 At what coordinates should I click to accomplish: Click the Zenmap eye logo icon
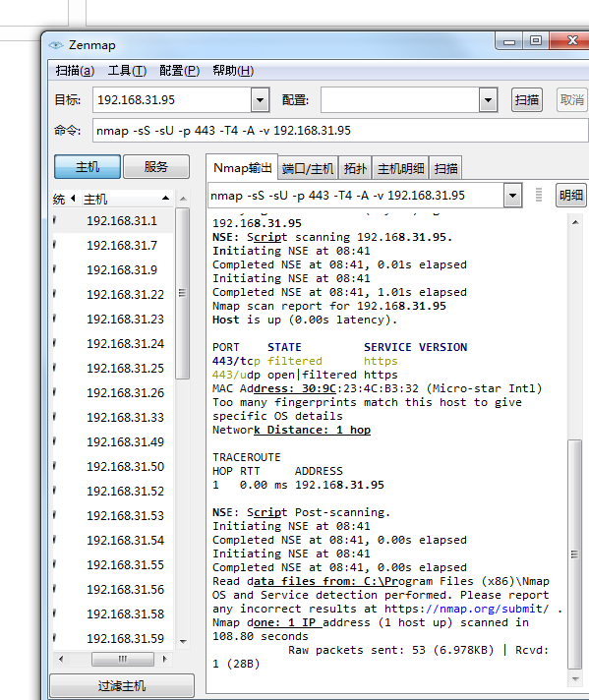tap(56, 45)
